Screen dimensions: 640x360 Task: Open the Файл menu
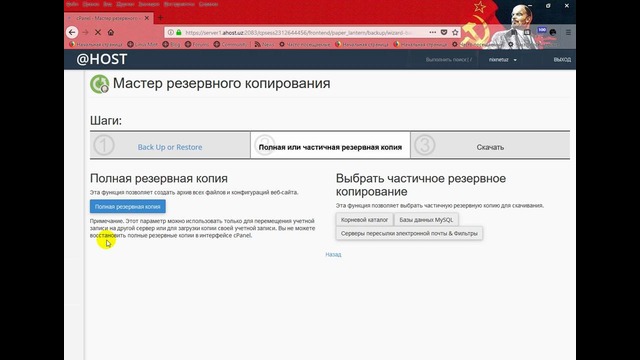(72, 4)
